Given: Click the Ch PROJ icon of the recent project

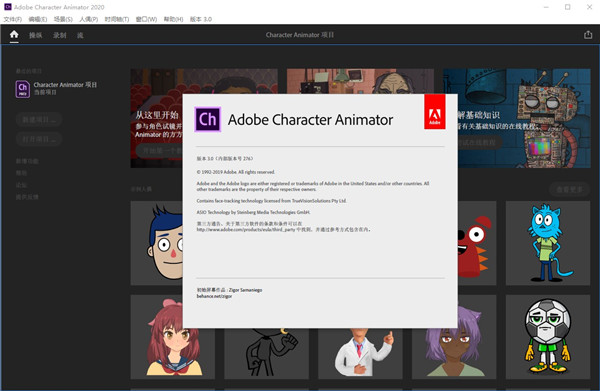Looking at the screenshot, I should pos(23,89).
